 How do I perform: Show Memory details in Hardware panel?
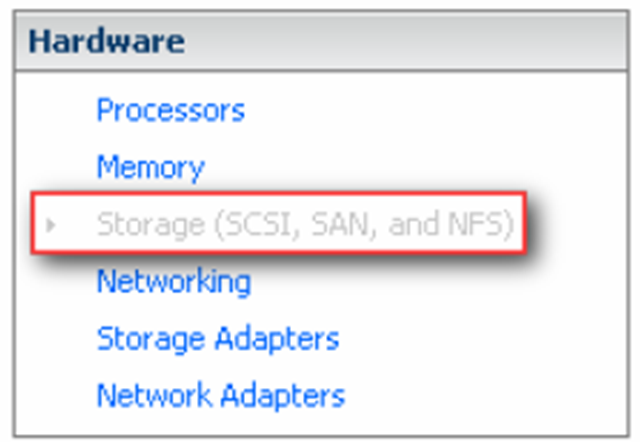click(x=150, y=167)
